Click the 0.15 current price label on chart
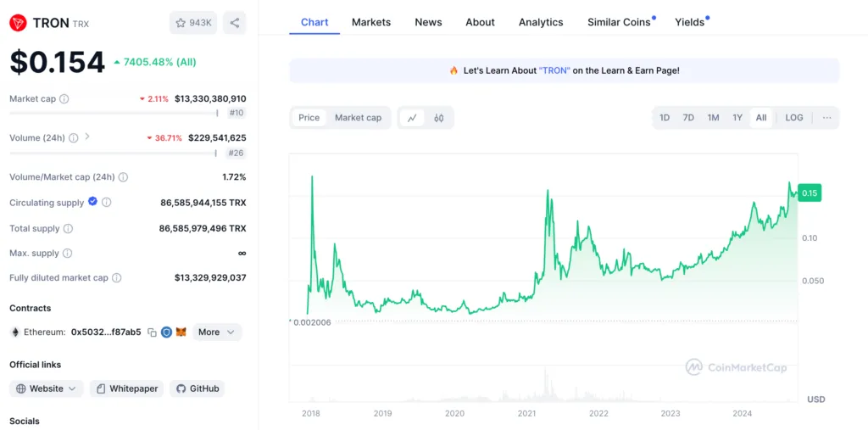This screenshot has width=868, height=430. pyautogui.click(x=810, y=193)
